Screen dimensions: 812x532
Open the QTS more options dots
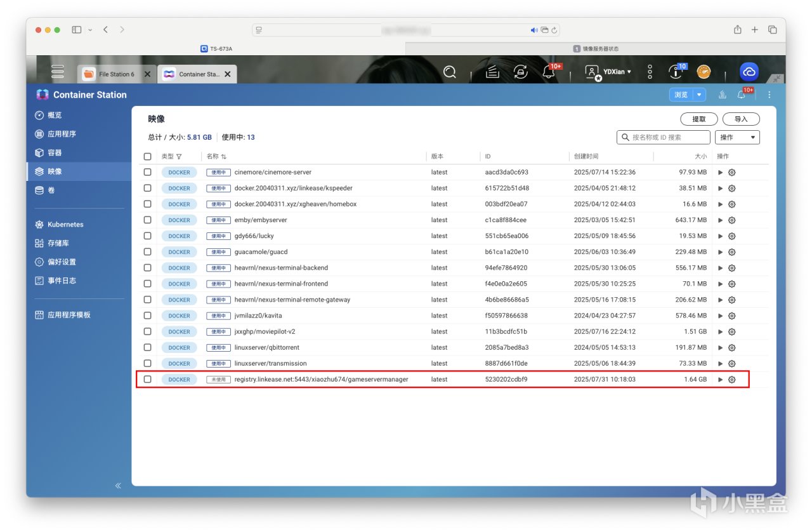(650, 72)
